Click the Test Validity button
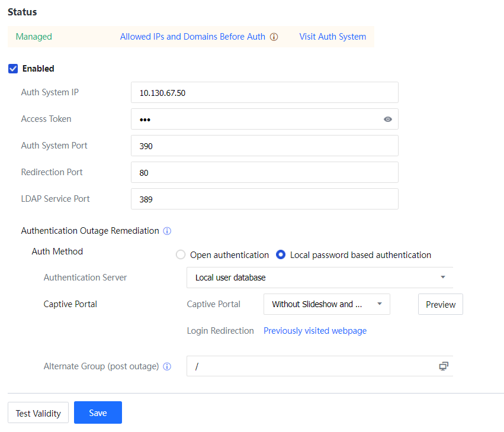 tap(38, 413)
